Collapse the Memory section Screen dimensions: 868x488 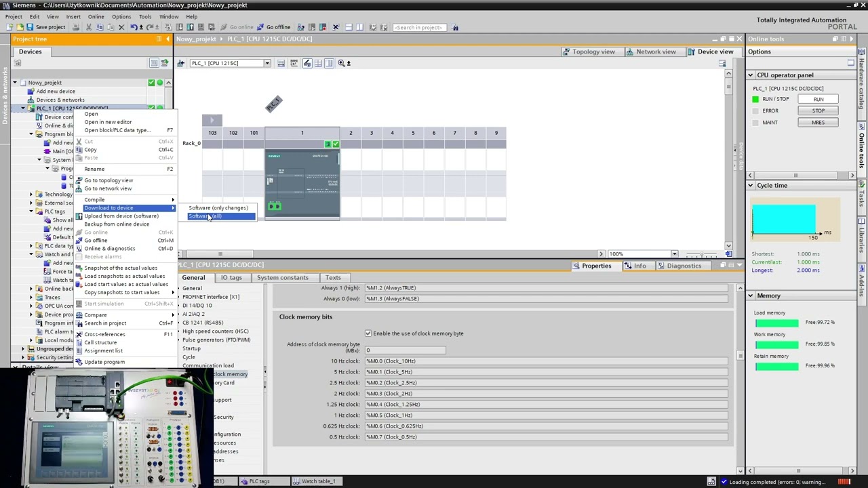coord(751,296)
